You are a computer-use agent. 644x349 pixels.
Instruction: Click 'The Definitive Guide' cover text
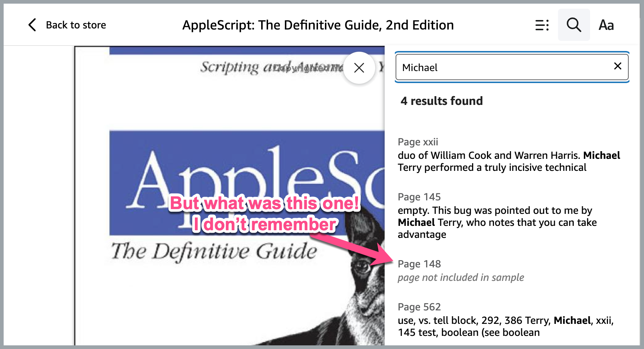[214, 251]
